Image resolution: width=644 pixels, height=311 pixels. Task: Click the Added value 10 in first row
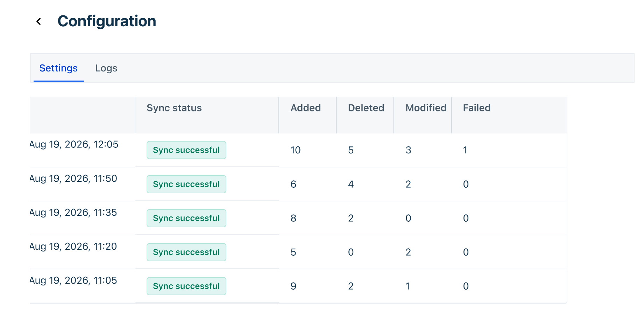(296, 150)
